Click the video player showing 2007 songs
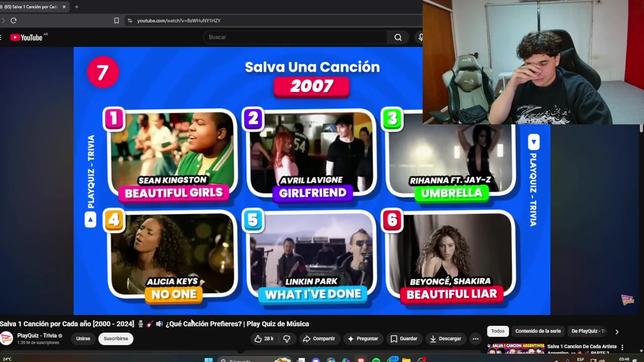 tap(312, 181)
